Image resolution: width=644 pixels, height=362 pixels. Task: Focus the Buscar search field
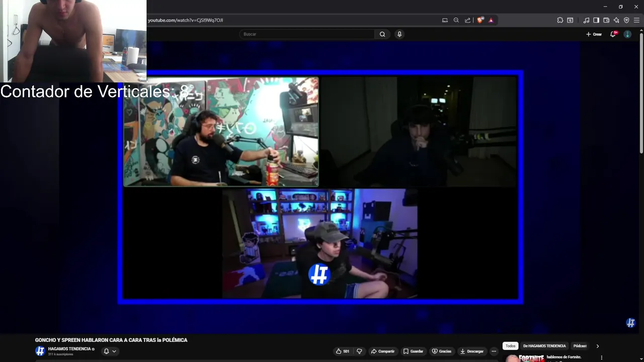(x=307, y=34)
